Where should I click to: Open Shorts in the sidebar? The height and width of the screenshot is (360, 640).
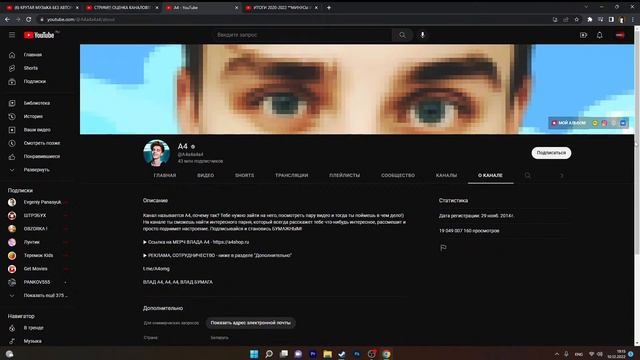point(38,68)
